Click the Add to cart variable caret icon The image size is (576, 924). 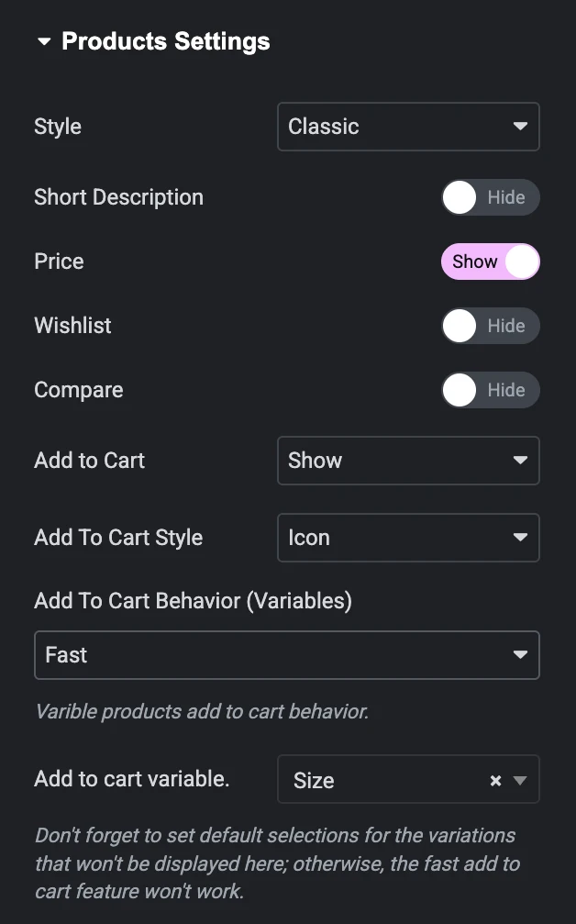click(520, 781)
